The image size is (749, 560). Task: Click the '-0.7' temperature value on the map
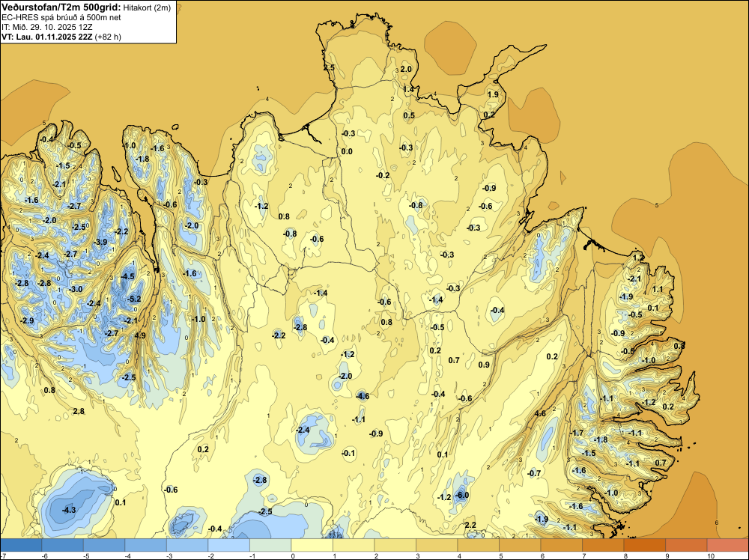tap(534, 474)
